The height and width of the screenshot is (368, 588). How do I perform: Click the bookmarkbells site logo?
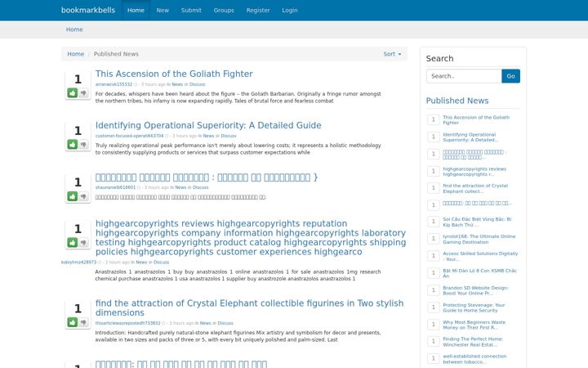pyautogui.click(x=88, y=10)
